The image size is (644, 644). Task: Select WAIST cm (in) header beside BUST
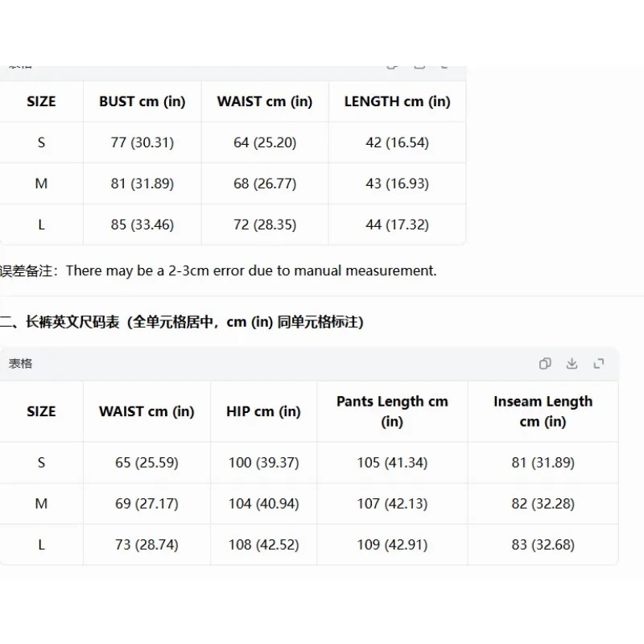point(265,101)
